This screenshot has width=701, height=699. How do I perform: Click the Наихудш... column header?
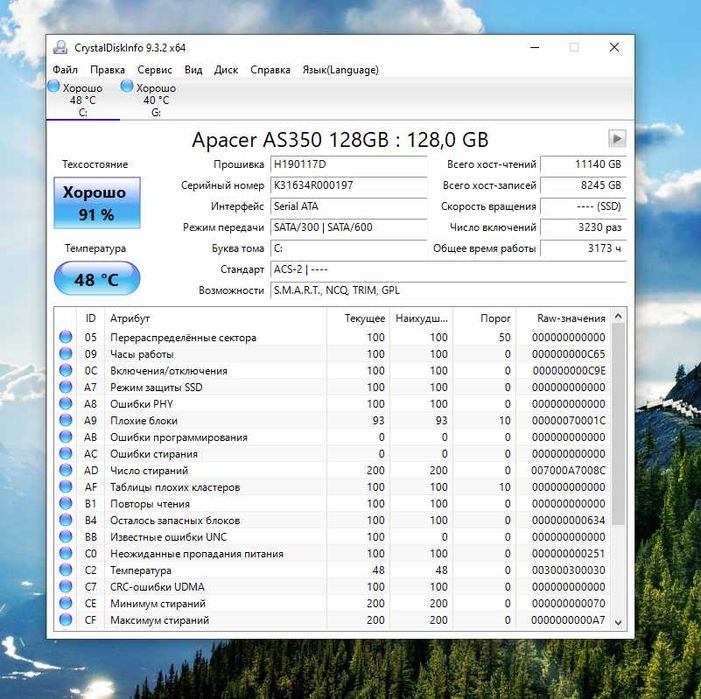421,318
